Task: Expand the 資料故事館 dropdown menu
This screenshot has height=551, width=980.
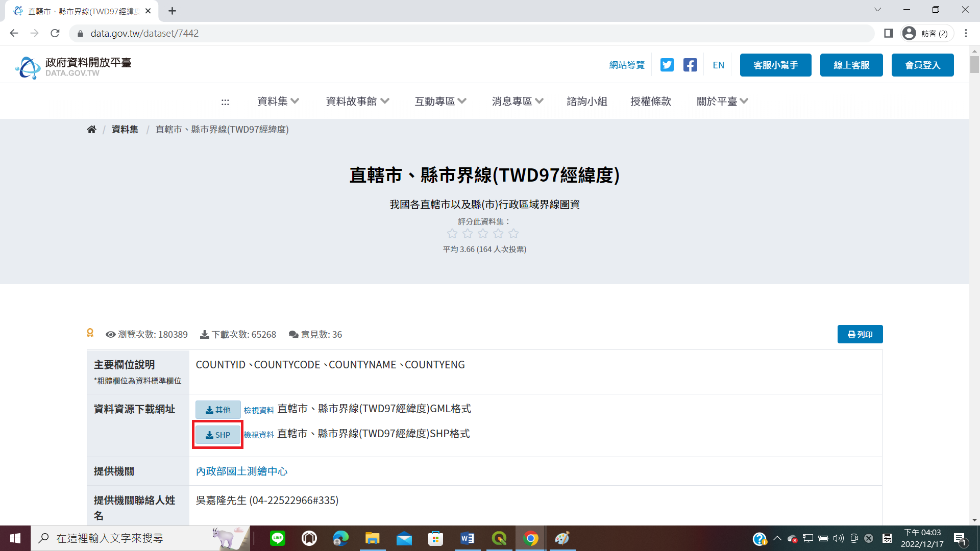Action: [x=357, y=102]
